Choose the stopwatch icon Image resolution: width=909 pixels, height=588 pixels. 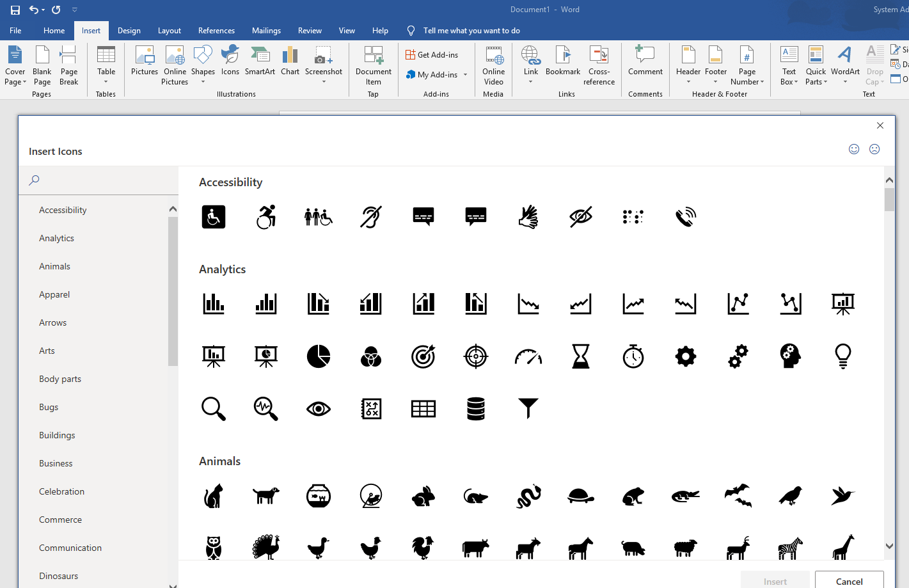(x=633, y=356)
